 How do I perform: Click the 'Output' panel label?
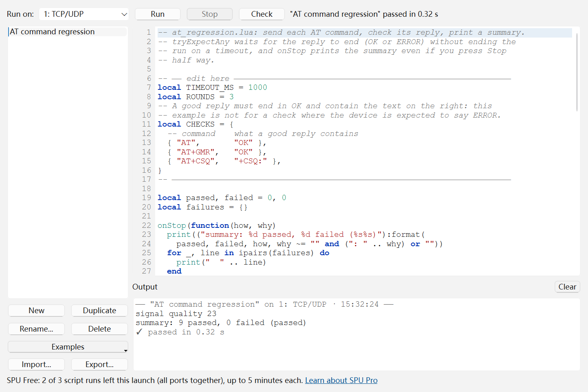145,287
